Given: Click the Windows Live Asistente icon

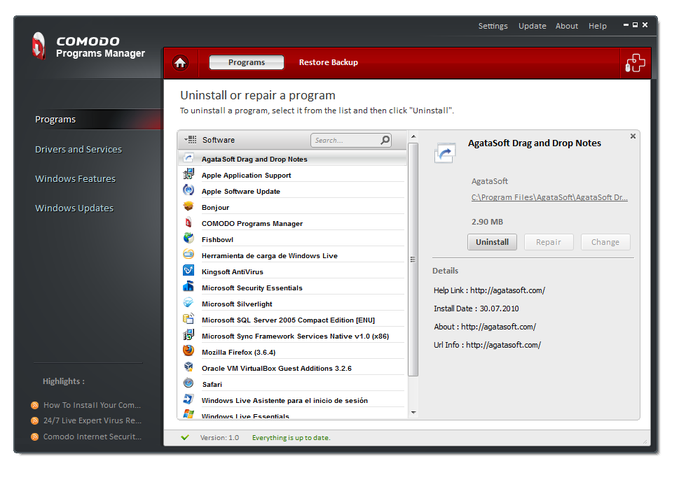Looking at the screenshot, I should coord(189,399).
